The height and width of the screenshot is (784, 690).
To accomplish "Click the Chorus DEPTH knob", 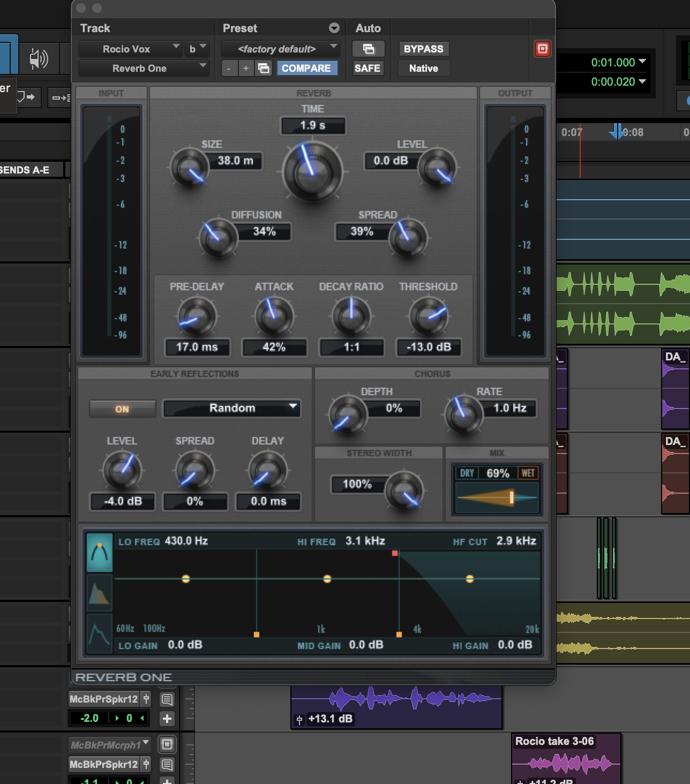I will click(x=348, y=414).
